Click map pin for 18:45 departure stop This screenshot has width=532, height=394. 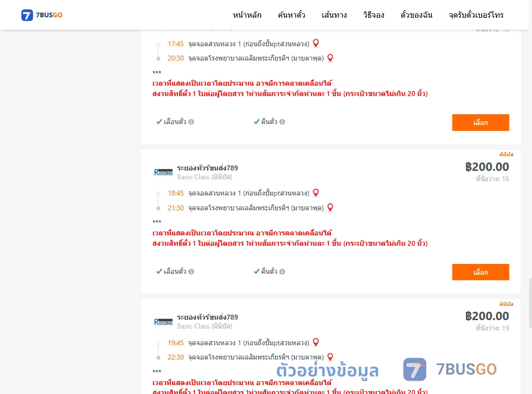click(x=316, y=193)
